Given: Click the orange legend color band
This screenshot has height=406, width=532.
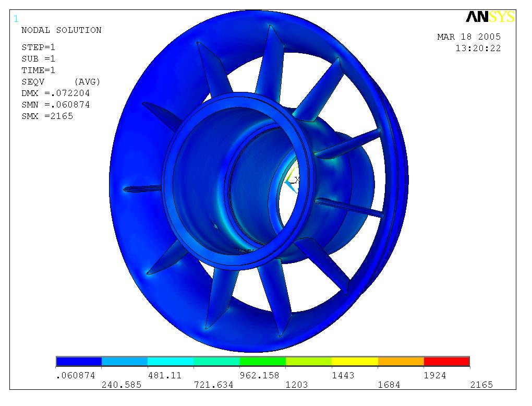Looking at the screenshot, I should [401, 361].
